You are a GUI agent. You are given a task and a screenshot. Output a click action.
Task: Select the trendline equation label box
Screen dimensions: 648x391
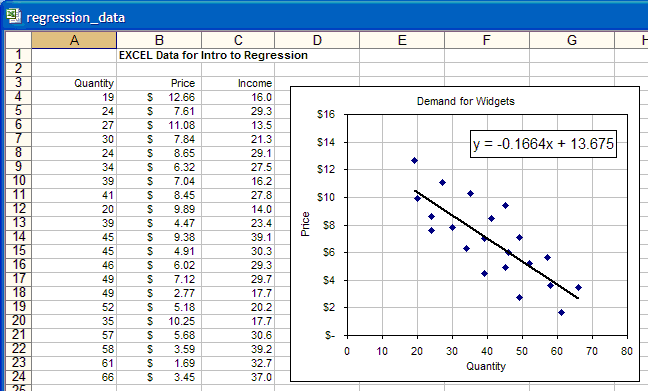tap(543, 144)
